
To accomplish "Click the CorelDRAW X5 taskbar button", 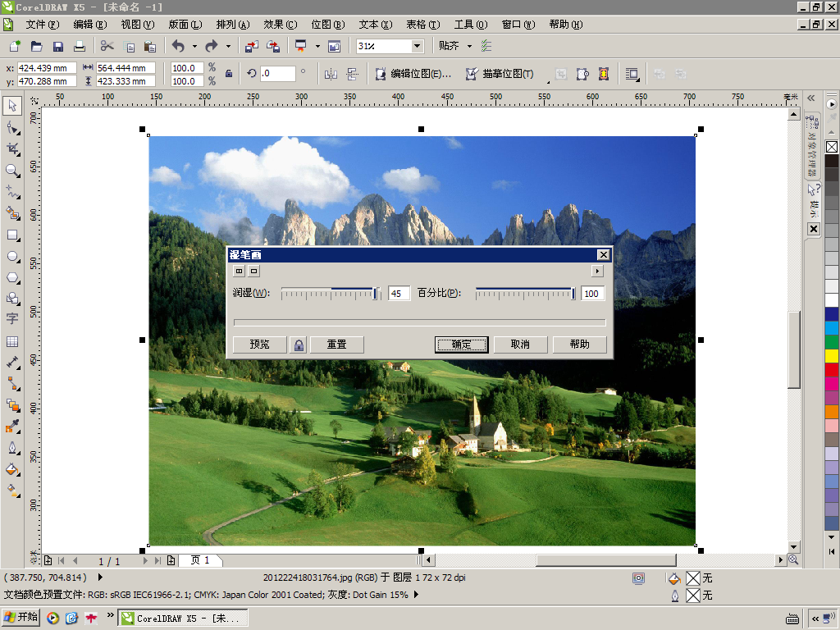I will (183, 619).
